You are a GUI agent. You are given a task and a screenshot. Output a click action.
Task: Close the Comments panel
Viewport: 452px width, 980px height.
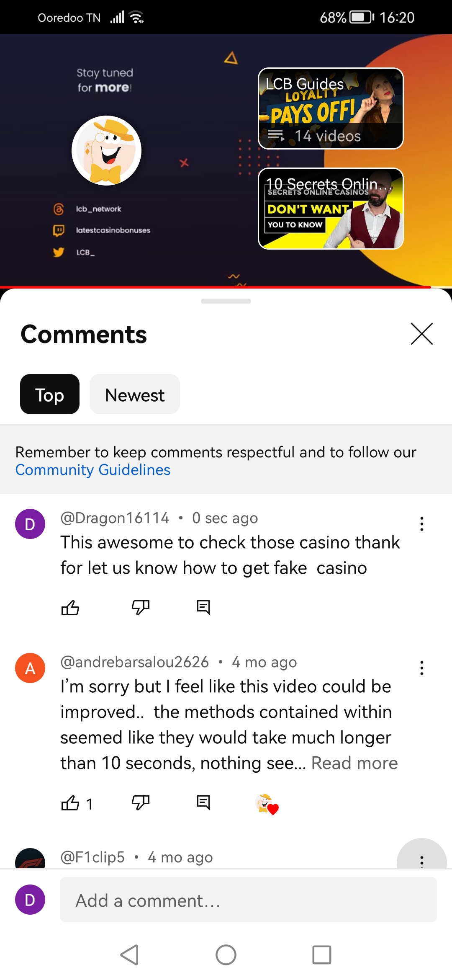(x=422, y=334)
